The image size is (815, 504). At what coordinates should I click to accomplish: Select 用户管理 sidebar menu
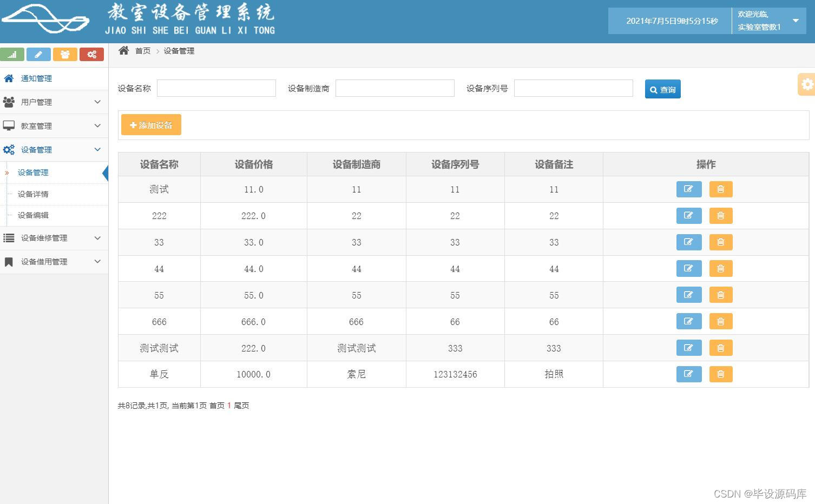pos(54,102)
